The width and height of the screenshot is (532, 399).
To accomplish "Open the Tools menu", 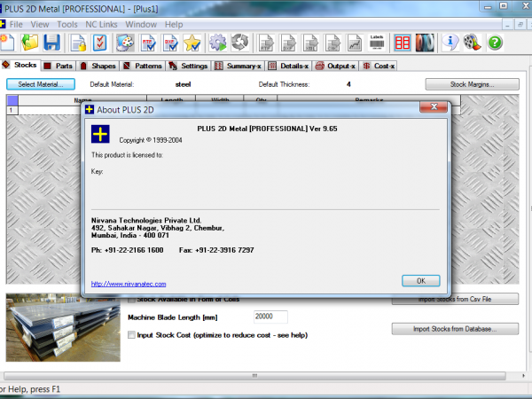I will coord(67,24).
